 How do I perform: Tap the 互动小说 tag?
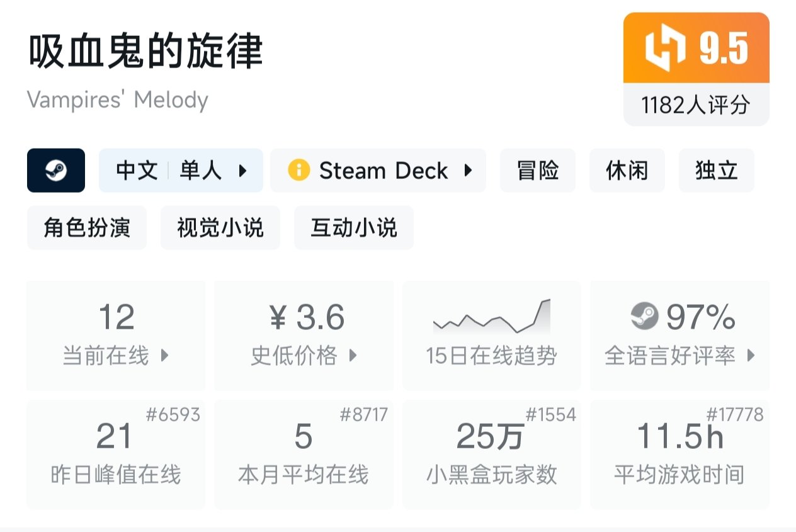(353, 228)
